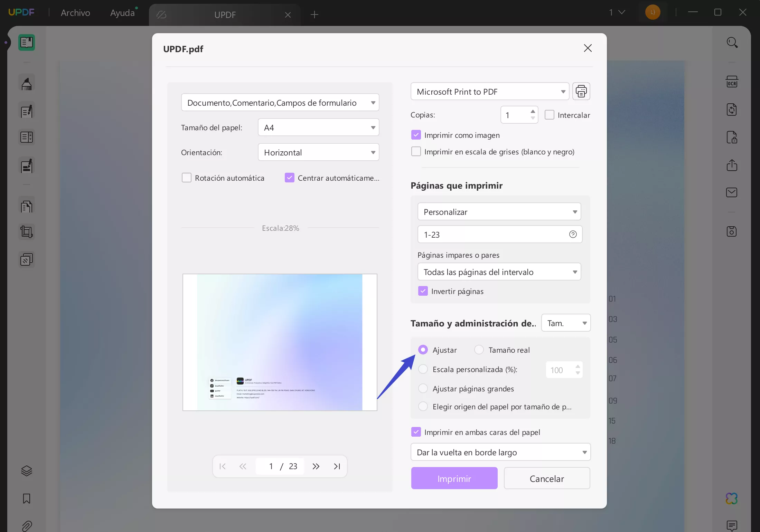Screen dimensions: 760x532
Task: Increase the Copias count with up arrow
Action: click(x=533, y=111)
